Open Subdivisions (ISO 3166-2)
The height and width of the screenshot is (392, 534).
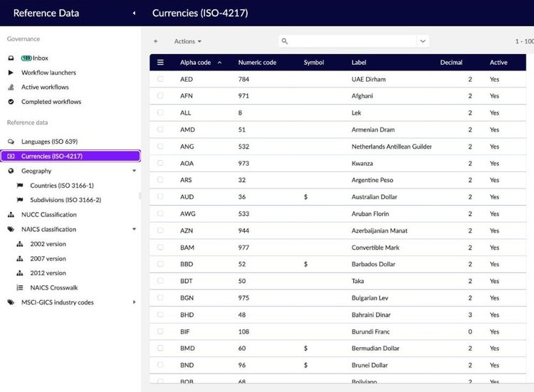[x=66, y=200]
